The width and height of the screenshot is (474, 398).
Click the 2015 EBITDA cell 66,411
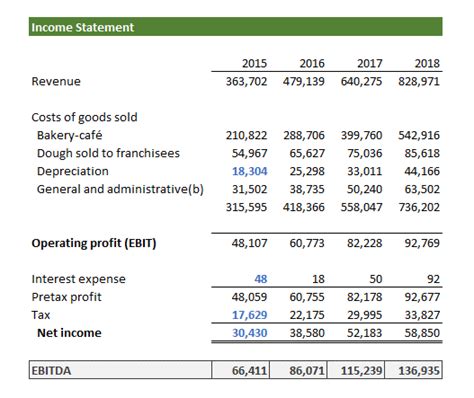point(240,370)
